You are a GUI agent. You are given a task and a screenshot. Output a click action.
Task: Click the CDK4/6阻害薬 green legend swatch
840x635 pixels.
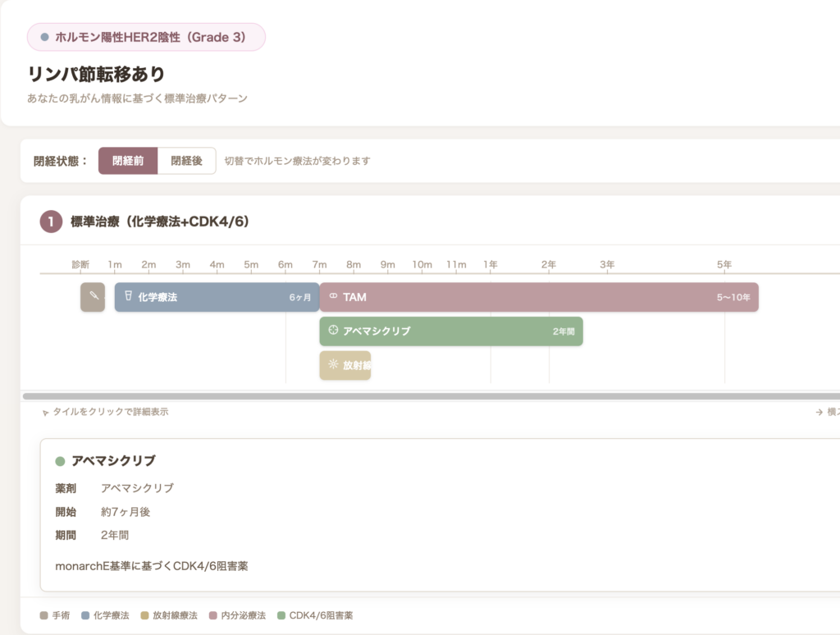[x=282, y=615]
